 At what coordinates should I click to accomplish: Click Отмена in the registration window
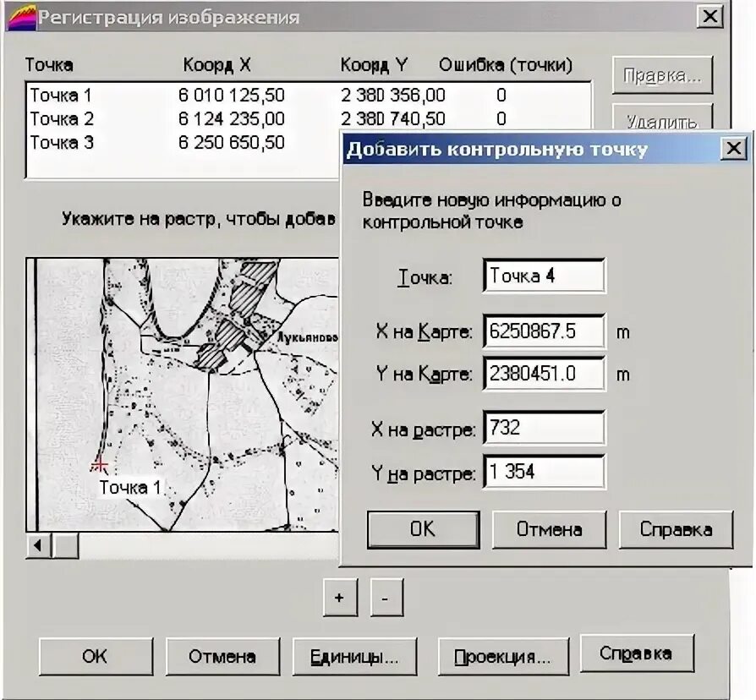(222, 657)
